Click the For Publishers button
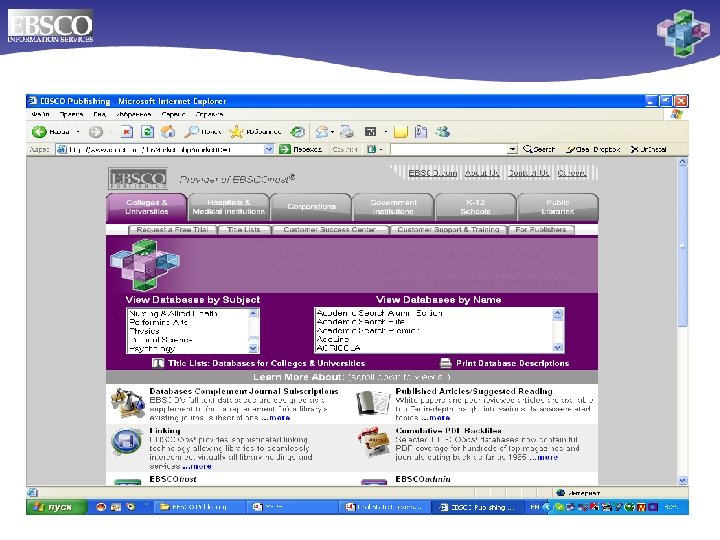Image resolution: width=720 pixels, height=540 pixels. click(541, 230)
